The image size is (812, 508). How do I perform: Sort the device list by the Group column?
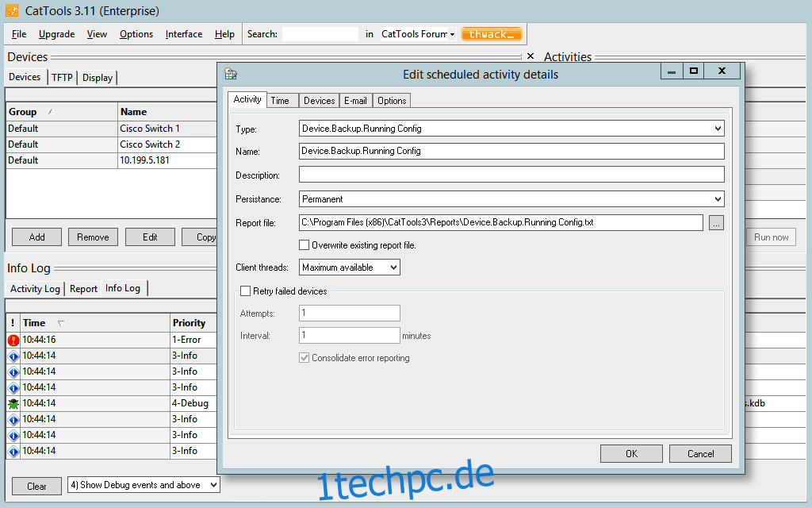pos(62,112)
